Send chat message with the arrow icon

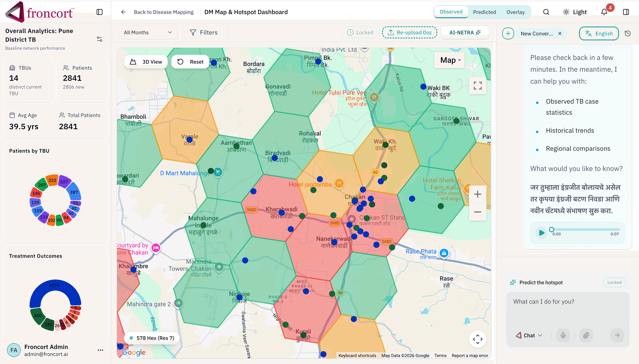[617, 335]
